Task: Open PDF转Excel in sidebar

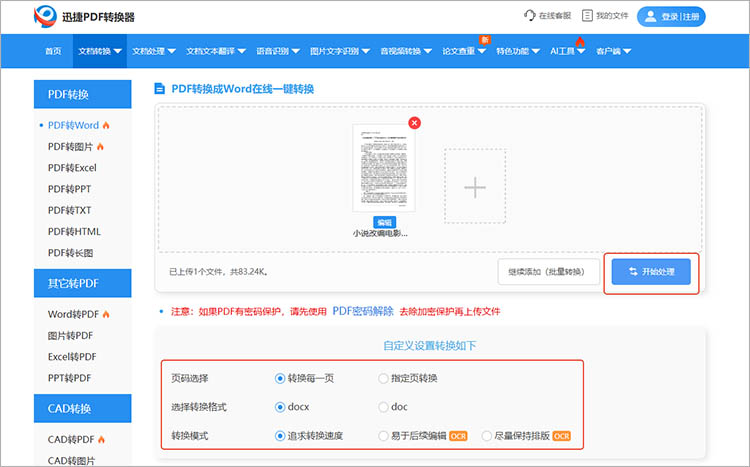Action: pos(72,167)
